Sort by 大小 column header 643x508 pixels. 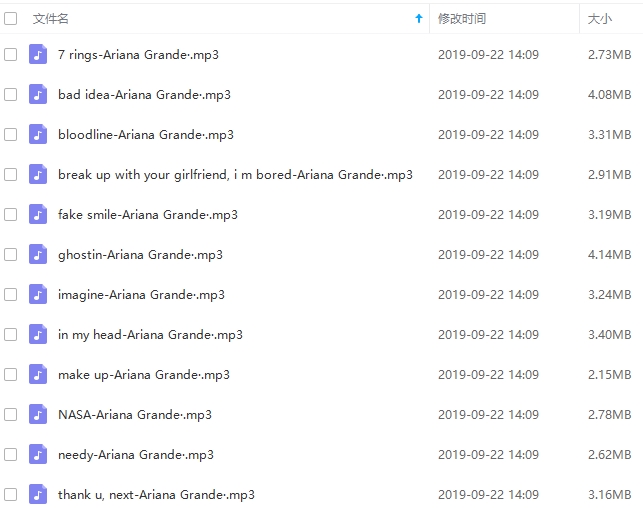(x=600, y=19)
